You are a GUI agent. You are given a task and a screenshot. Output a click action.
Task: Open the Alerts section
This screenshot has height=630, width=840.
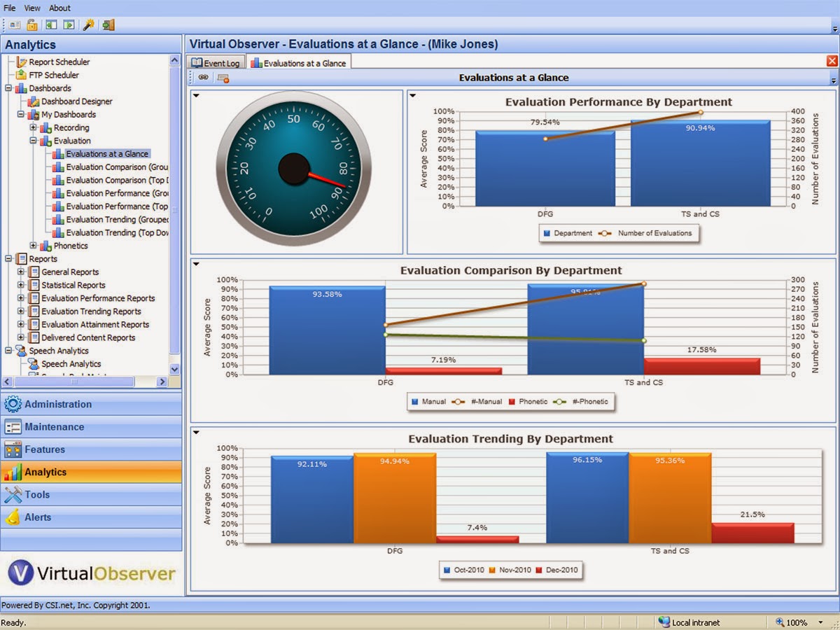pyautogui.click(x=91, y=517)
